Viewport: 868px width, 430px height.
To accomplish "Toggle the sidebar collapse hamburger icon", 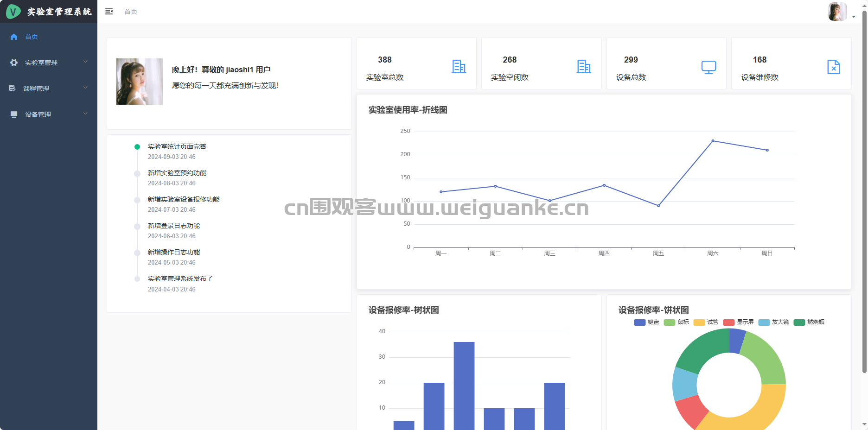I will pyautogui.click(x=109, y=11).
